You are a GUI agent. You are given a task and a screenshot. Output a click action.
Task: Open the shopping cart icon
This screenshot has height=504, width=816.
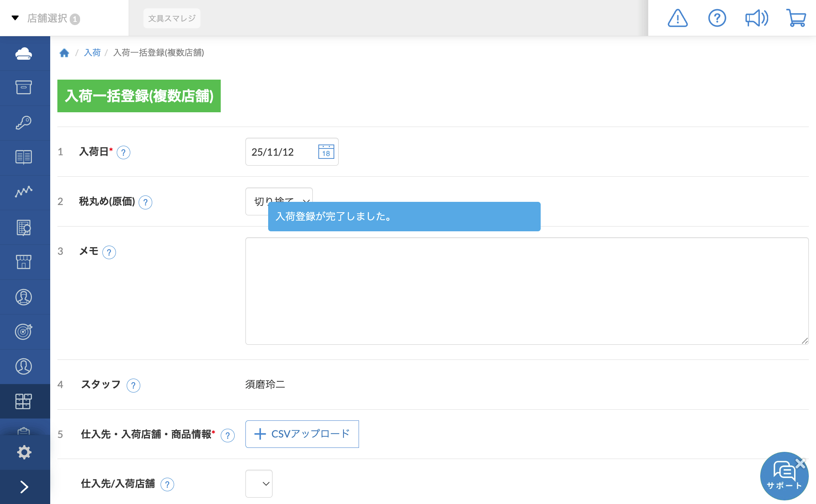click(x=796, y=18)
